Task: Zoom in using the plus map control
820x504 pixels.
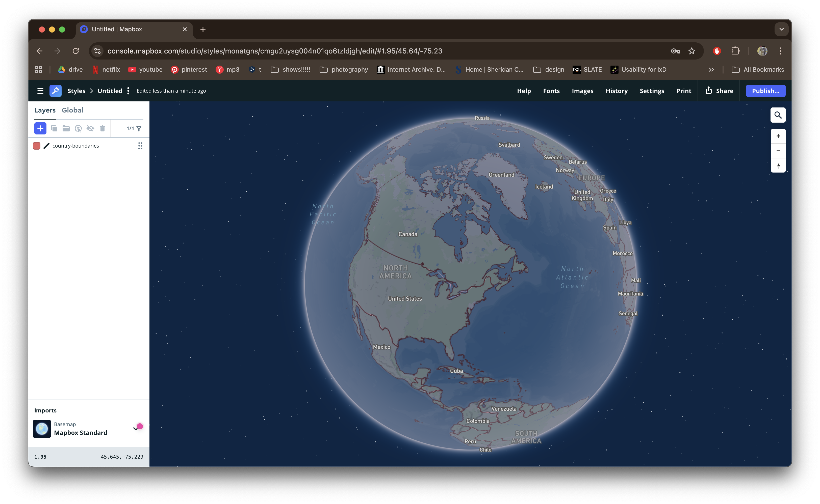Action: click(778, 136)
